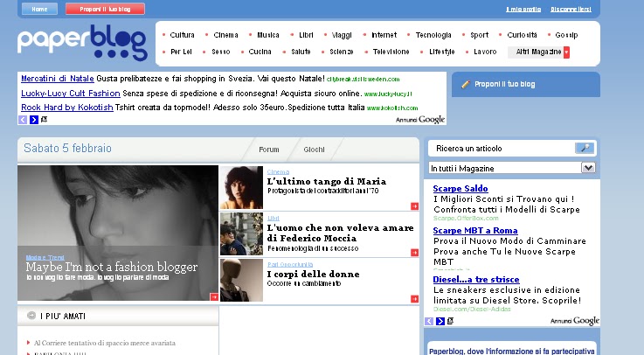Open the Viaggi category
This screenshot has height=355, width=644.
342,35
